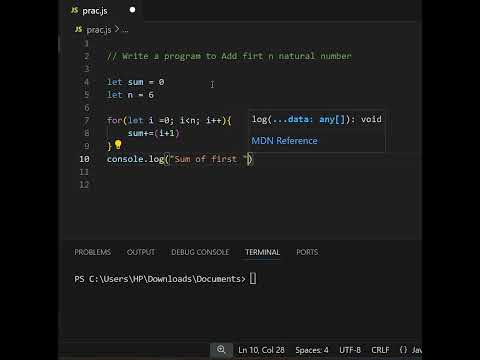This screenshot has height=360, width=480.
Task: Open the DEBUG CONSOLE tab
Action: (x=200, y=252)
